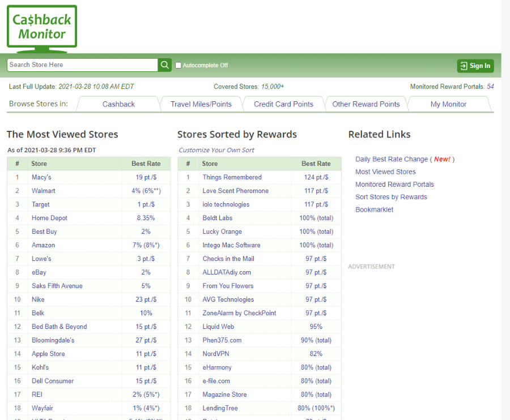Screen dimensions: 510x420
Task: Open the Phen375.com link
Action: coord(222,340)
